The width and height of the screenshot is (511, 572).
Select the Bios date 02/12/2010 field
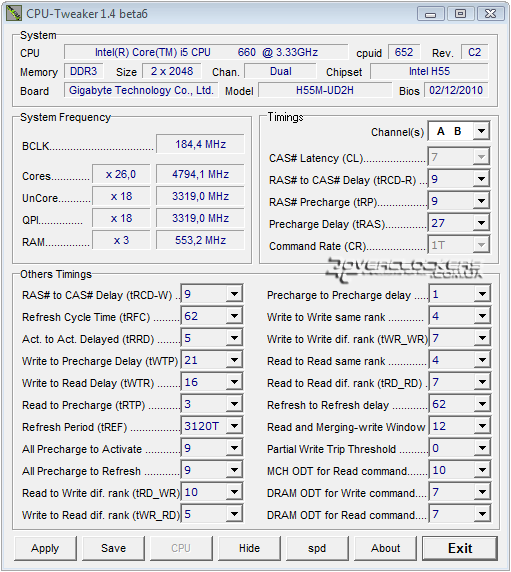click(x=456, y=90)
